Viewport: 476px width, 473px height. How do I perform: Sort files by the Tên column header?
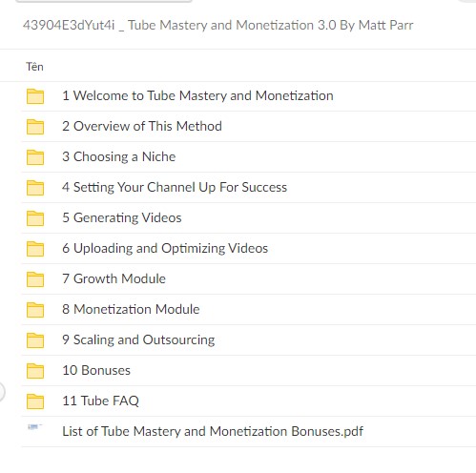coord(34,67)
